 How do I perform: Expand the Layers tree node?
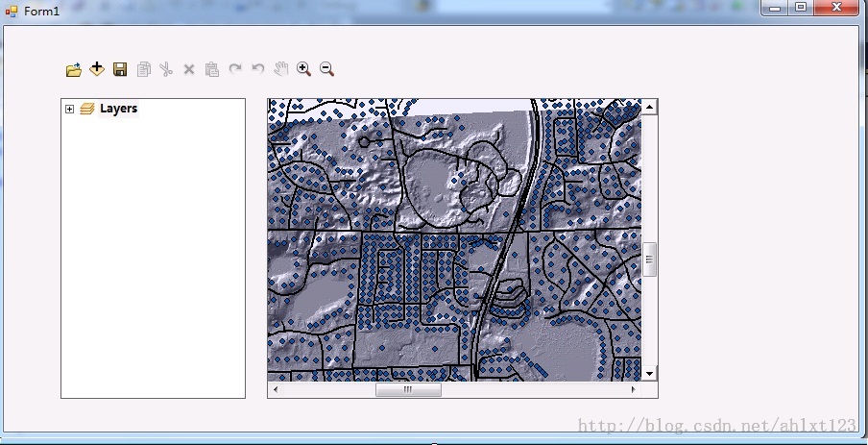pos(69,110)
